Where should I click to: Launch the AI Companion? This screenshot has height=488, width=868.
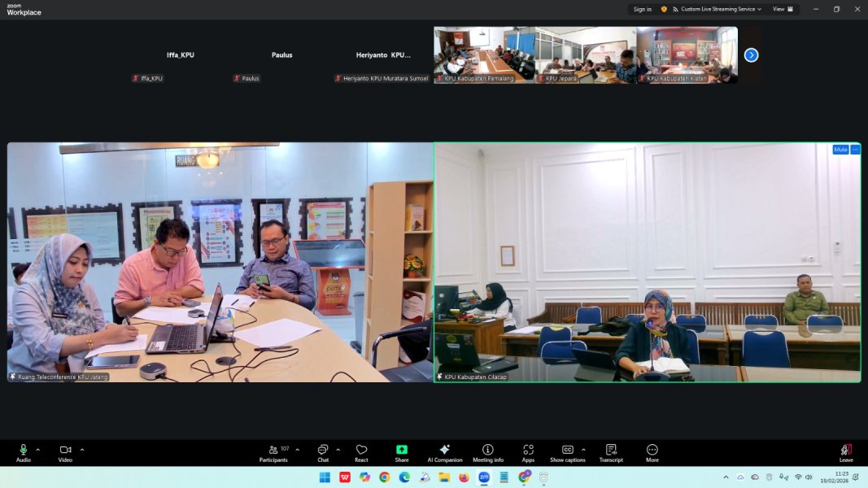pyautogui.click(x=444, y=452)
